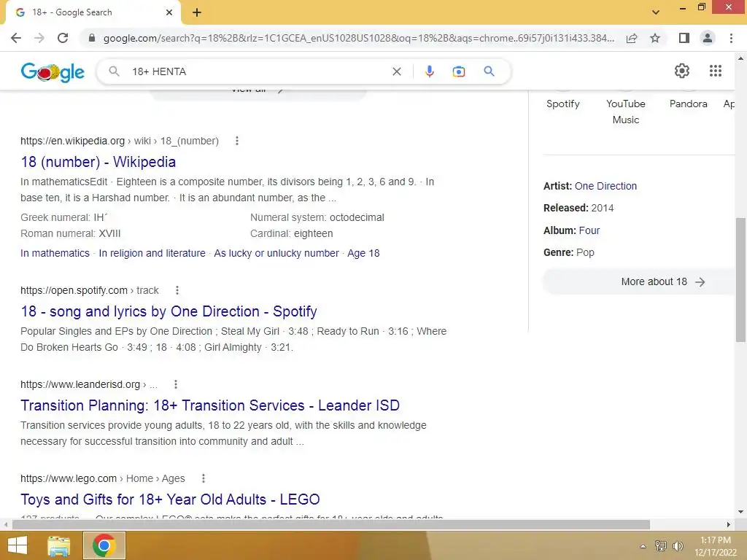Image resolution: width=747 pixels, height=560 pixels.
Task: Open Toys and Gifts LEGO result
Action: click(x=170, y=499)
